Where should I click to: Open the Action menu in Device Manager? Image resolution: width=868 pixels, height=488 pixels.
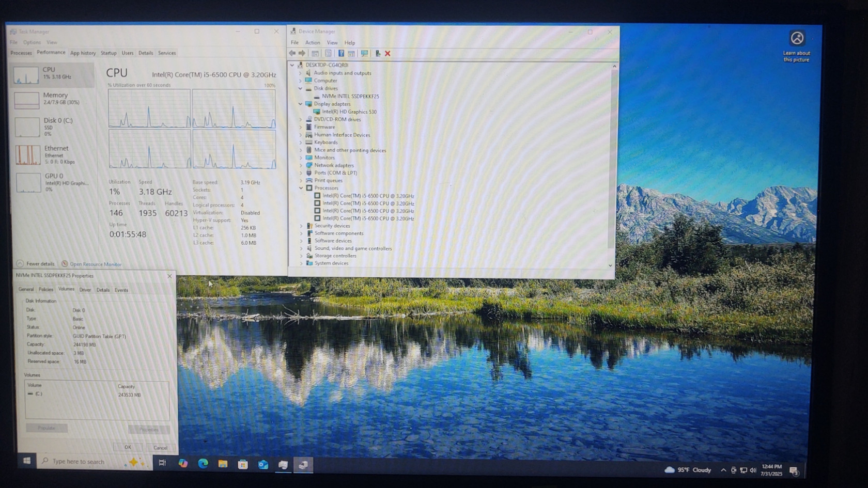(x=313, y=43)
